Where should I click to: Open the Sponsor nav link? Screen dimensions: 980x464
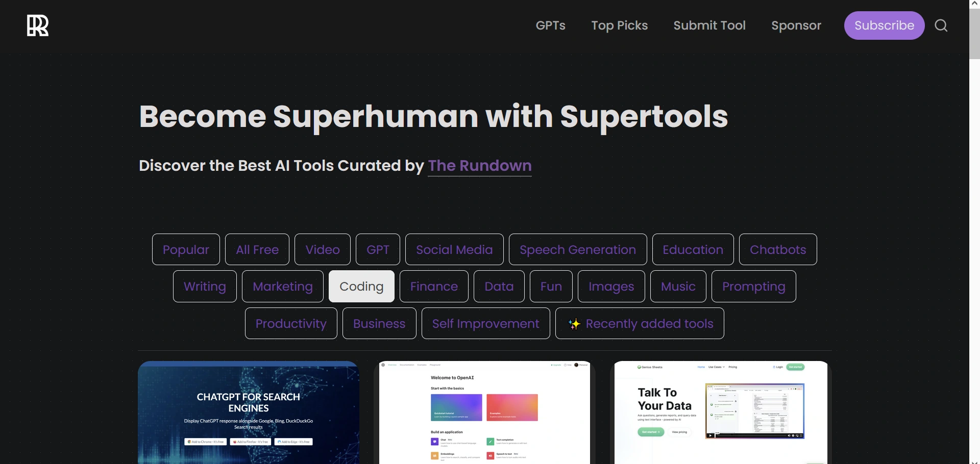click(x=796, y=25)
